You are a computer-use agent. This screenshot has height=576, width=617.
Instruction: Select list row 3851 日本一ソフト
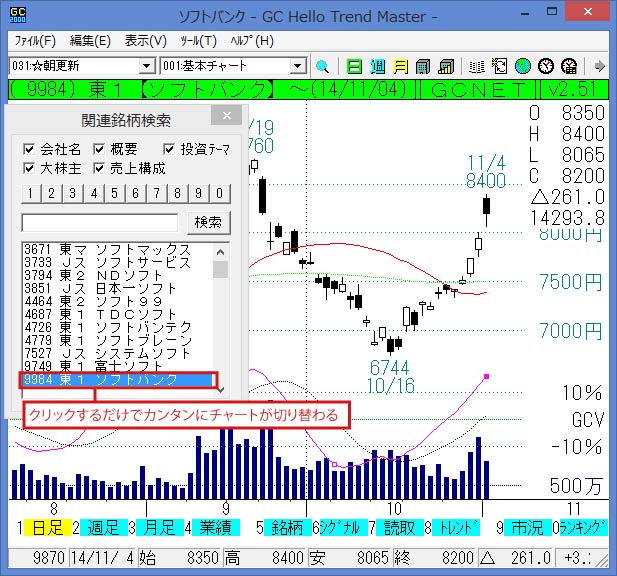[x=117, y=288]
